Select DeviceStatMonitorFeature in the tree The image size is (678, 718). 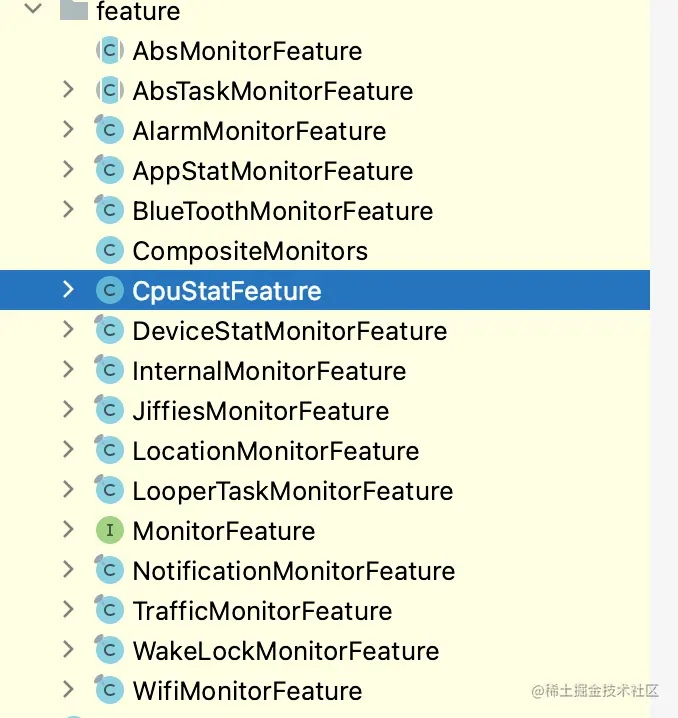[x=289, y=331]
